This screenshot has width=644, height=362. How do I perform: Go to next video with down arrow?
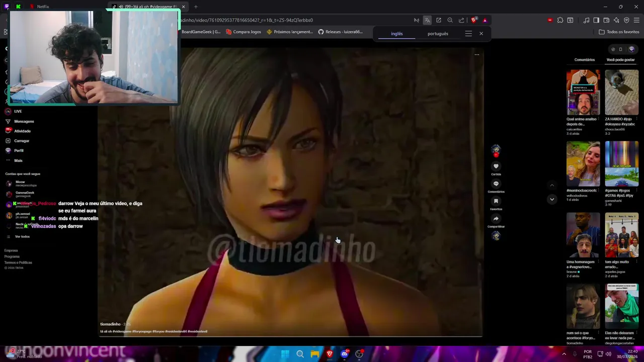tap(552, 199)
